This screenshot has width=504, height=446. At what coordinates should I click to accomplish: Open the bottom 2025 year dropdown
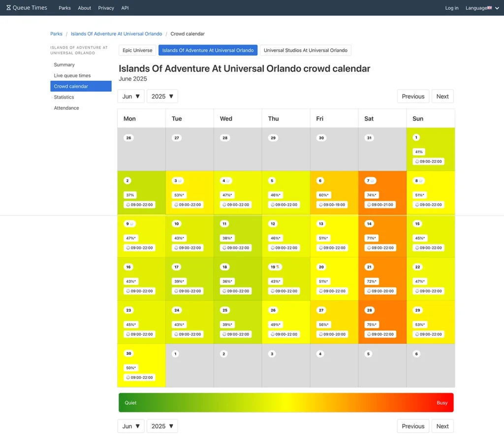[162, 426]
